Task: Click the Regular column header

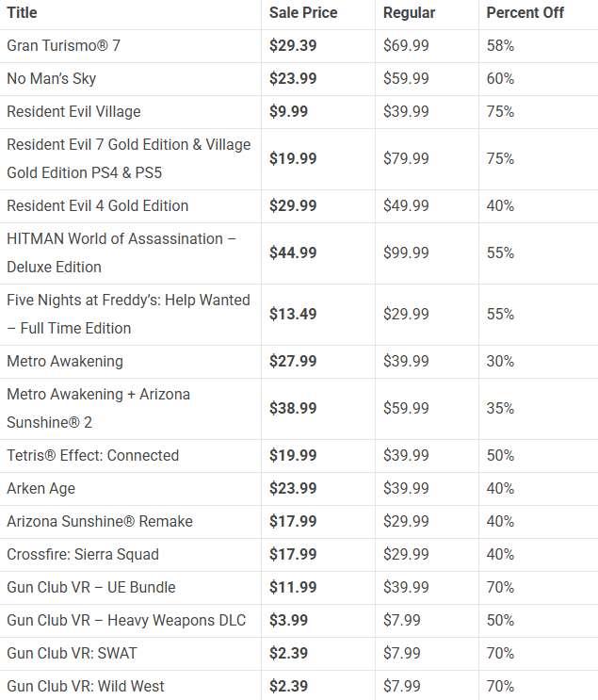Action: click(x=409, y=12)
